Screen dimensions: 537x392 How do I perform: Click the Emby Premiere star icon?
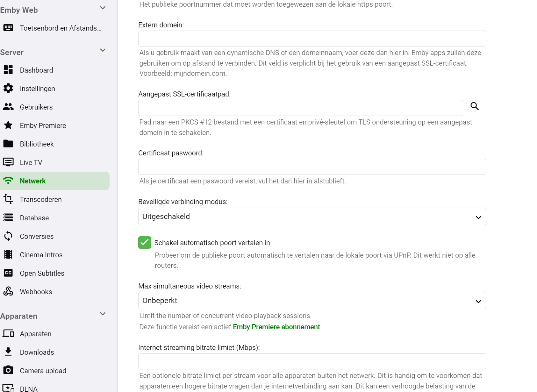click(x=8, y=125)
